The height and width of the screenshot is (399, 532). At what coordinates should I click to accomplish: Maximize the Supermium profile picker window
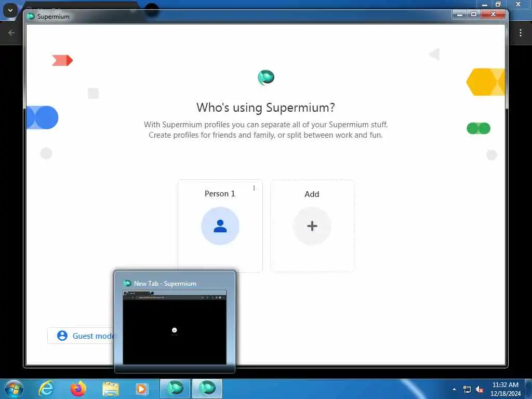click(474, 14)
